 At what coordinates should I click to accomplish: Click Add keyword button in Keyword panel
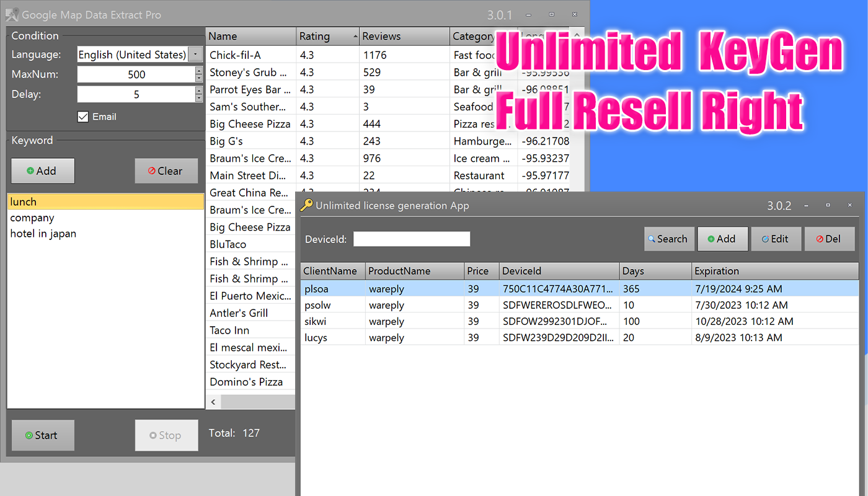pos(43,171)
